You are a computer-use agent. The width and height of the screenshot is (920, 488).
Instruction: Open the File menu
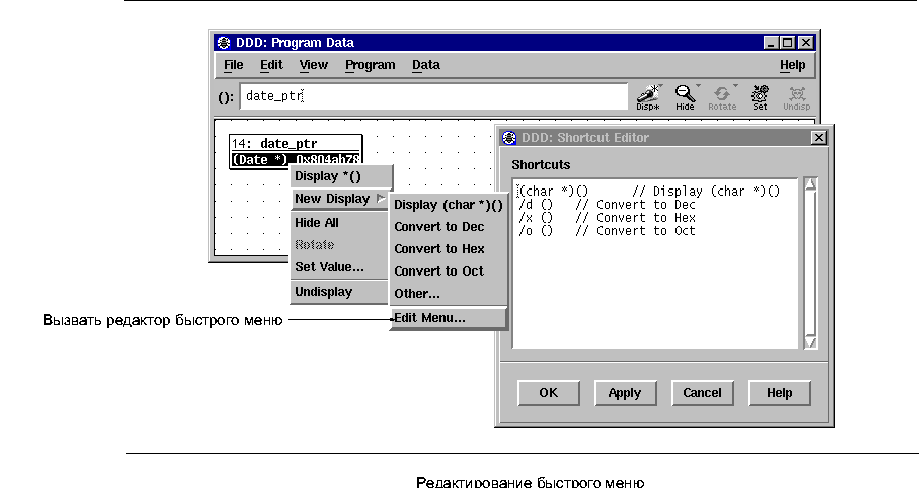coord(233,65)
